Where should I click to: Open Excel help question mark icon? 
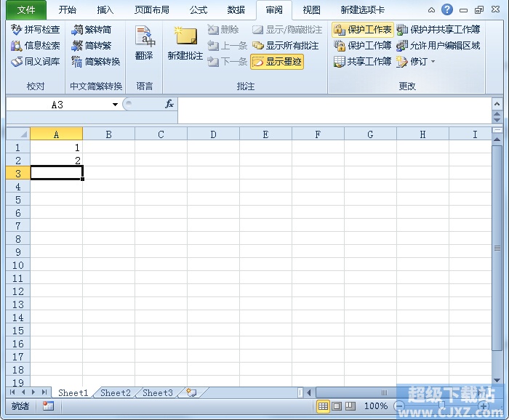pyautogui.click(x=447, y=9)
